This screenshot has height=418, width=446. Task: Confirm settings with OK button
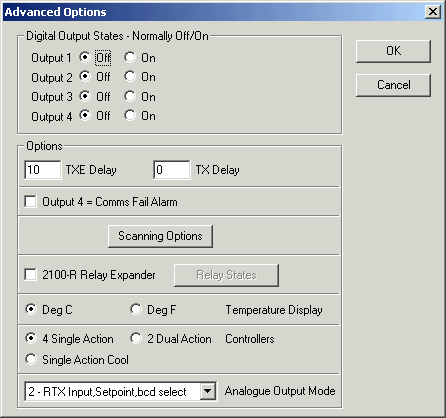393,51
